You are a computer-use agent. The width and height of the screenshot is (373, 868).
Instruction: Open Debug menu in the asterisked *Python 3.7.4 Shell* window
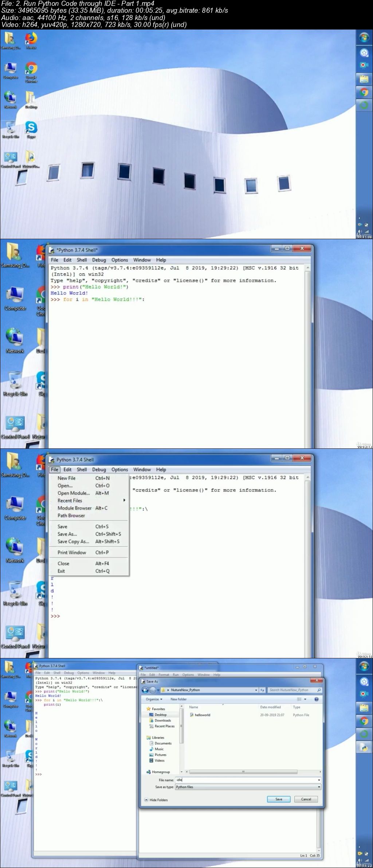click(99, 260)
